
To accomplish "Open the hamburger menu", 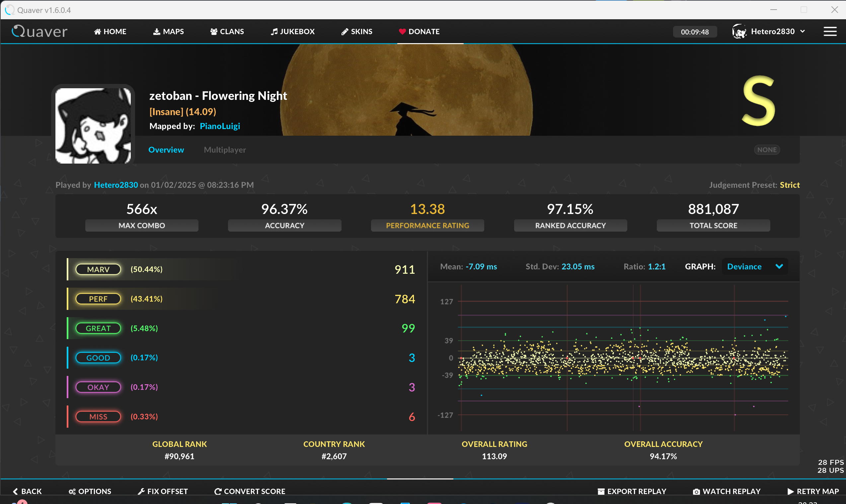I will click(830, 32).
